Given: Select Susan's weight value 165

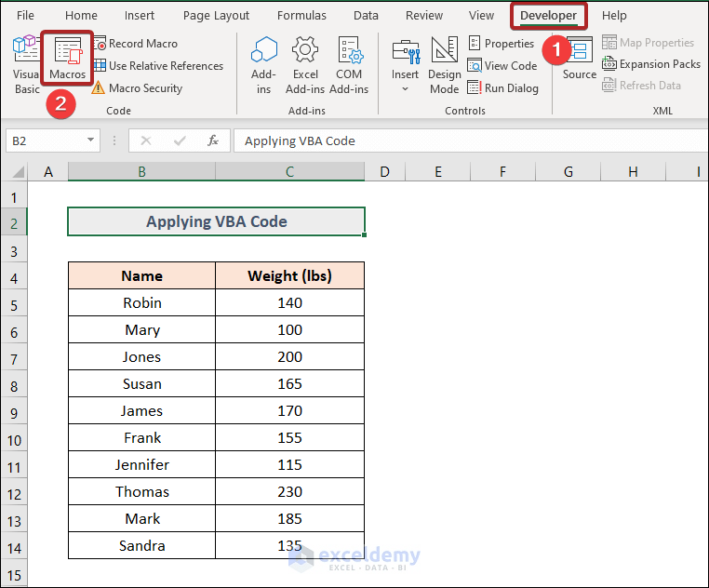Looking at the screenshot, I should point(290,383).
